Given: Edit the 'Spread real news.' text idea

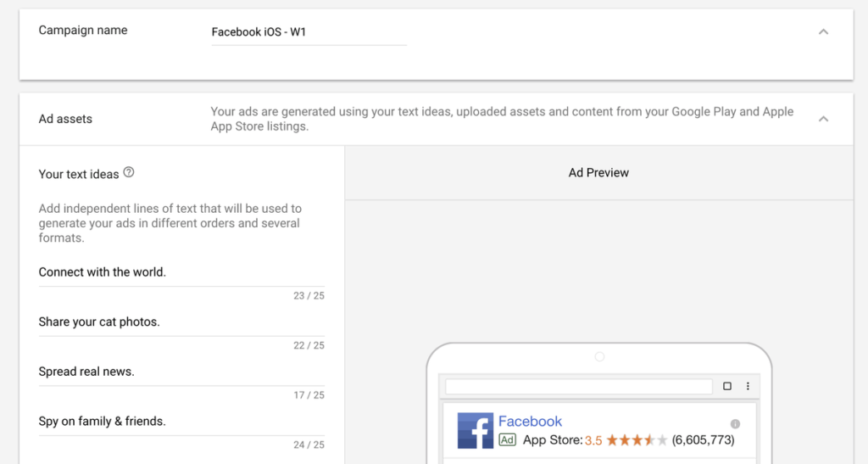Looking at the screenshot, I should [181, 372].
